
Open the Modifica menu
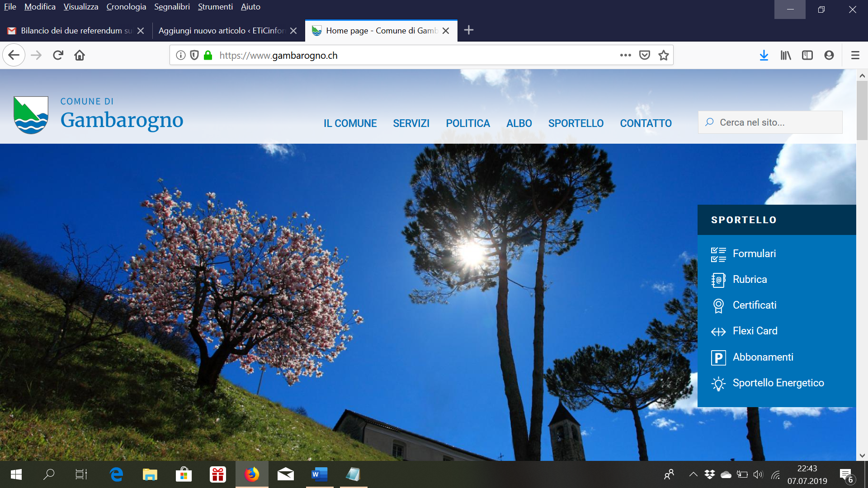tap(40, 7)
